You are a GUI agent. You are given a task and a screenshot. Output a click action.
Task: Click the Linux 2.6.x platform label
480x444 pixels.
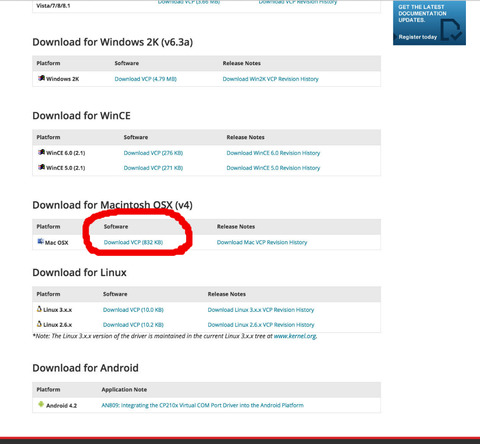[x=58, y=325]
